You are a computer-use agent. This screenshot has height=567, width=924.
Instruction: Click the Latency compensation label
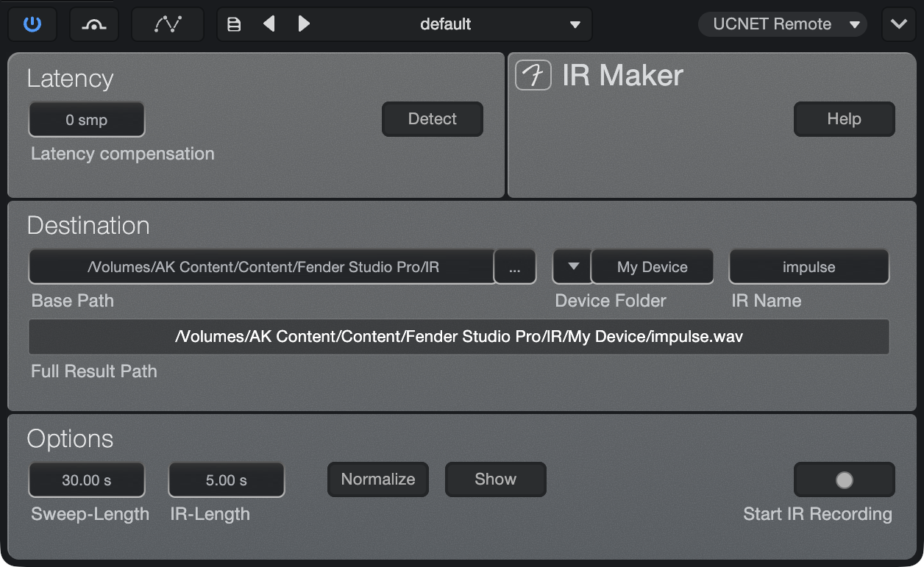[123, 154]
